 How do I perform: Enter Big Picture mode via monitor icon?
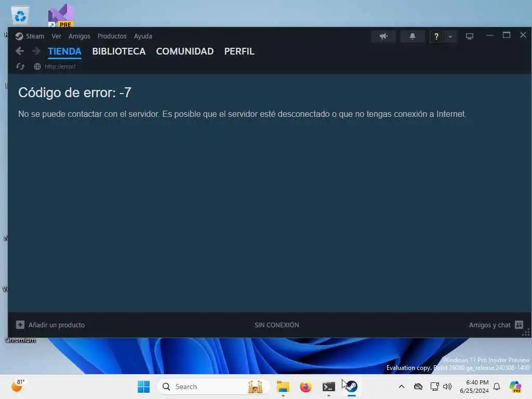point(470,36)
